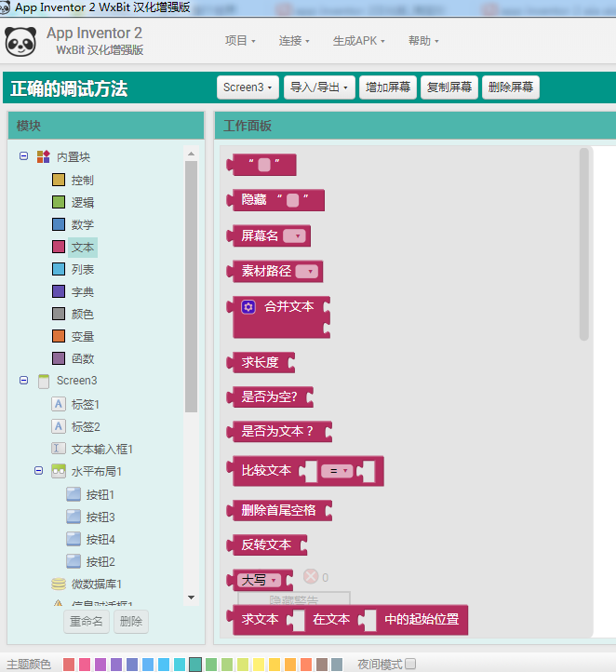The width and height of the screenshot is (616, 672).
Task: Pick the selected teal theme color swatch
Action: click(x=195, y=665)
